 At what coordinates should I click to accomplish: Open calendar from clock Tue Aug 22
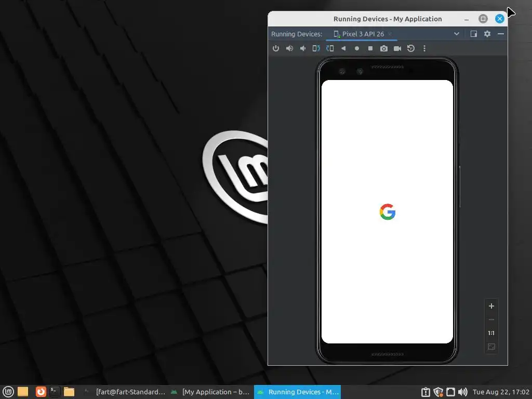click(x=501, y=392)
